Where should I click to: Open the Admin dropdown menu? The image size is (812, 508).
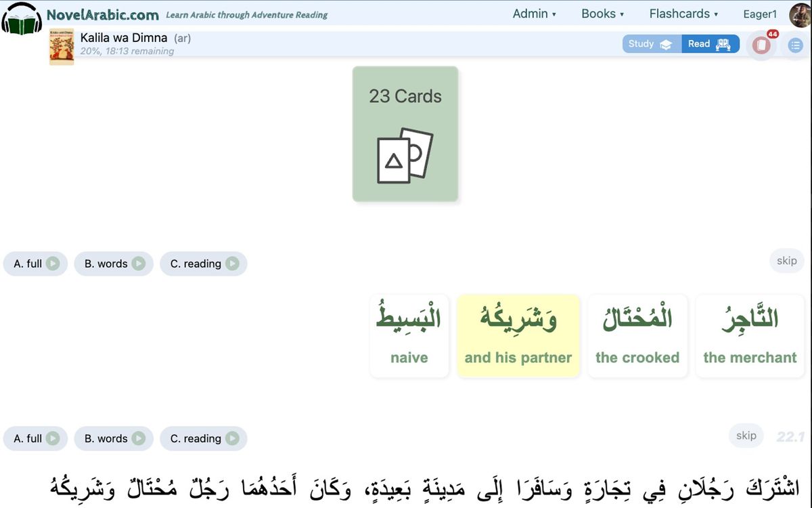[x=534, y=14]
